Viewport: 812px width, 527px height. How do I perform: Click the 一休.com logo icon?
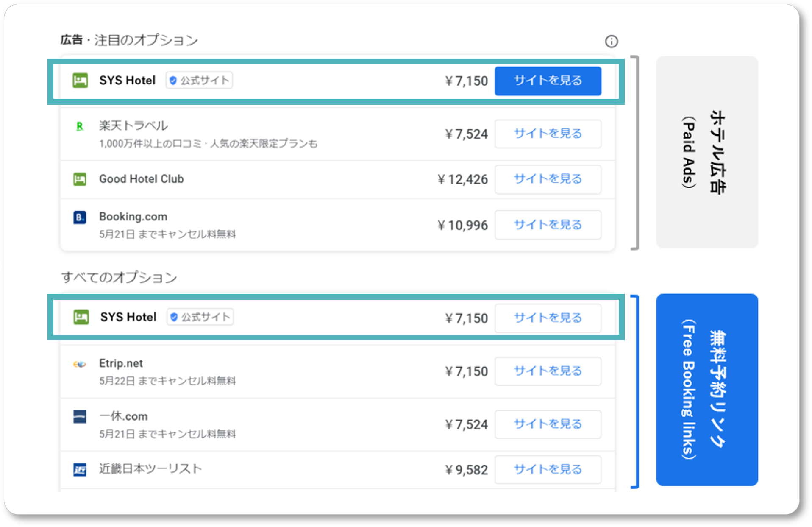[80, 416]
